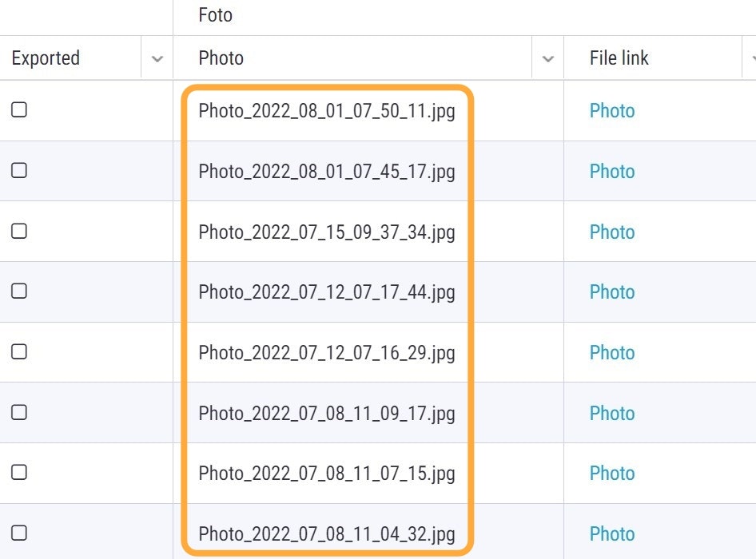Screen dimensions: 756x559
Task: Follow the Photo link in Photo_2022_08_01_07_45_17.jpg row
Action: [612, 172]
